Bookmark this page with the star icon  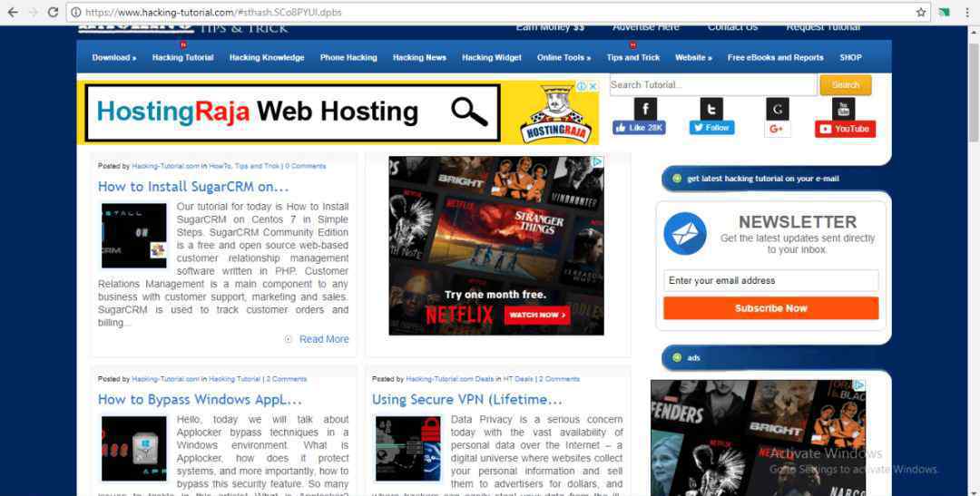pos(921,12)
